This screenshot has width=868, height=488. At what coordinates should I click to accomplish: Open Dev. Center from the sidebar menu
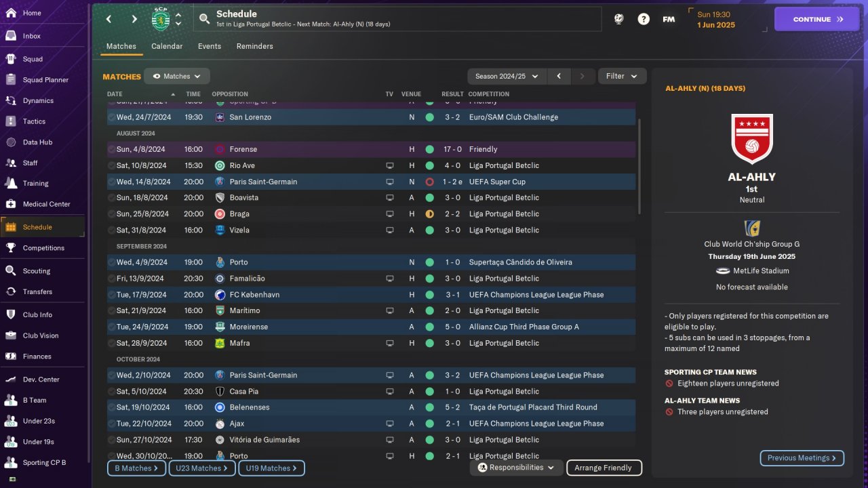(x=43, y=380)
